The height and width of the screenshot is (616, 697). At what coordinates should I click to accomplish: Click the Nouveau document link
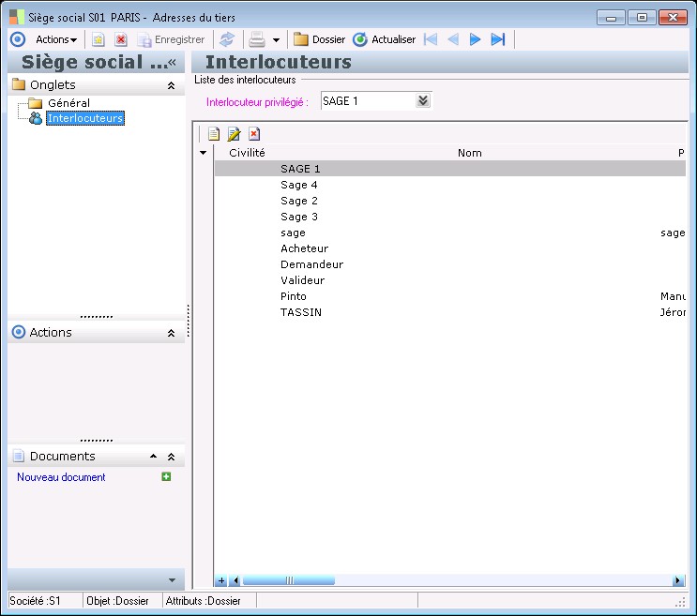coord(61,477)
